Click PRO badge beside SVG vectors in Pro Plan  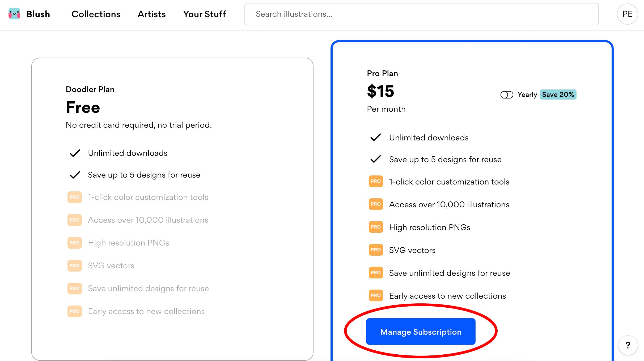[x=376, y=250]
